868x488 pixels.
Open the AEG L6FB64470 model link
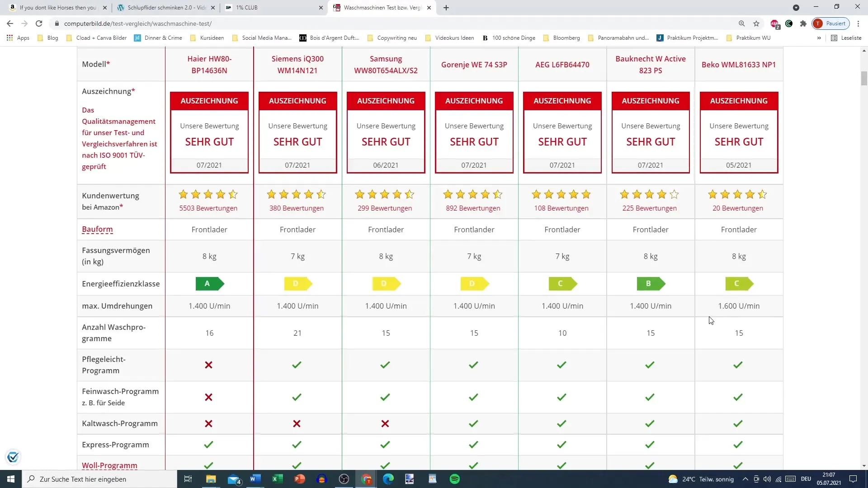(x=562, y=65)
